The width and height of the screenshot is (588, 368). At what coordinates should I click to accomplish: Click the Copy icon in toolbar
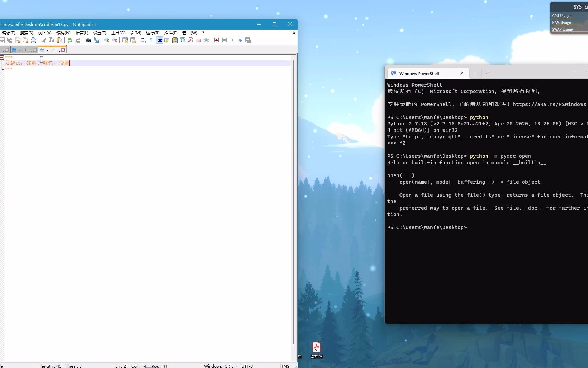[51, 40]
